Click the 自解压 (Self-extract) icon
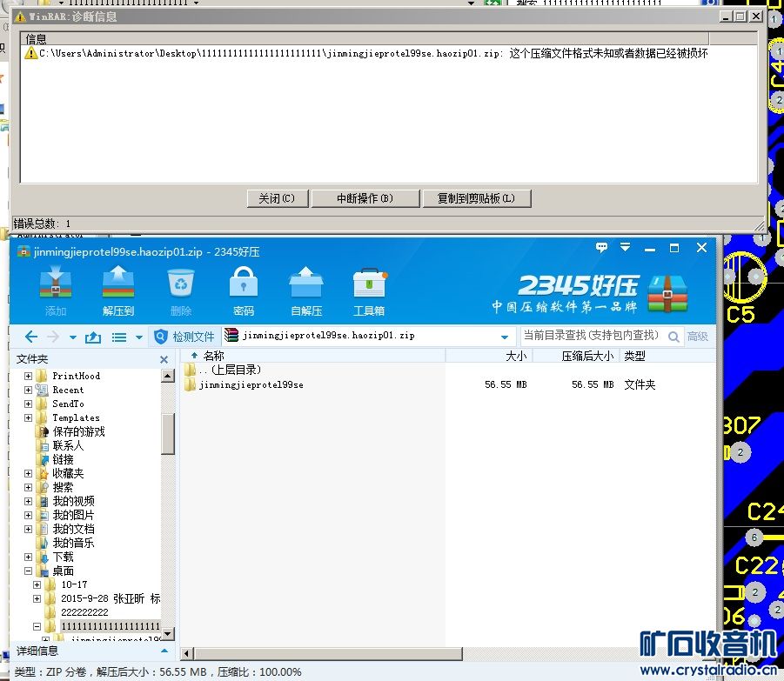This screenshot has width=784, height=681. pyautogui.click(x=306, y=291)
